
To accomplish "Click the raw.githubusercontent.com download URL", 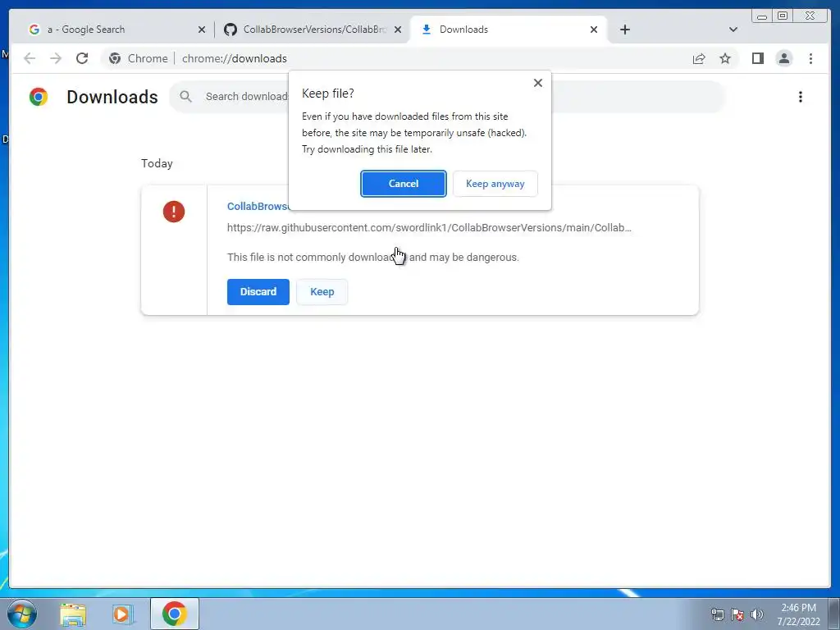I will (429, 228).
